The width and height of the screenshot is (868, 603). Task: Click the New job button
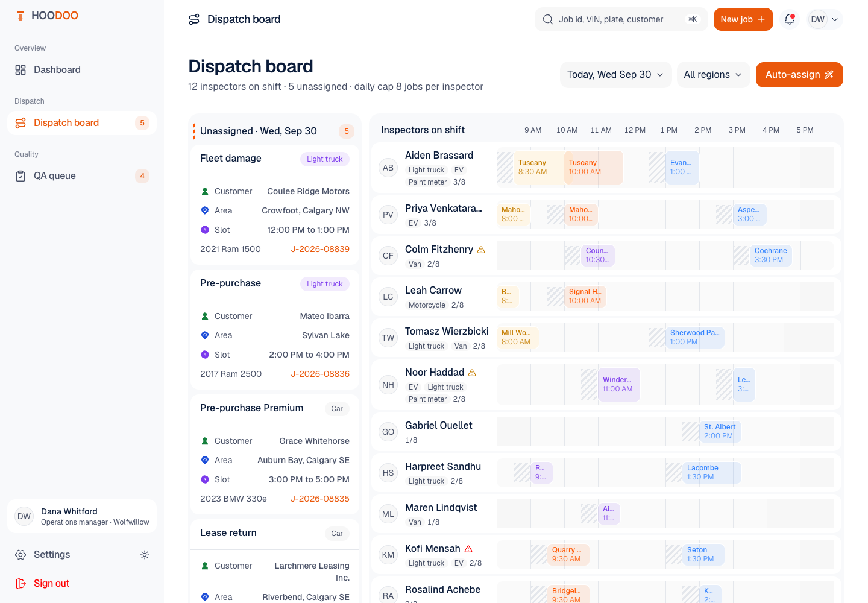pos(743,19)
